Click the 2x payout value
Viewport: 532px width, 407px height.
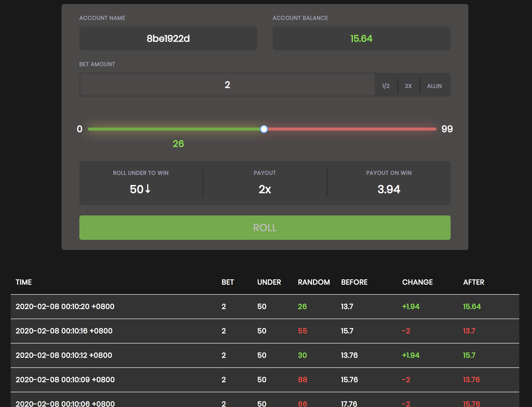265,189
